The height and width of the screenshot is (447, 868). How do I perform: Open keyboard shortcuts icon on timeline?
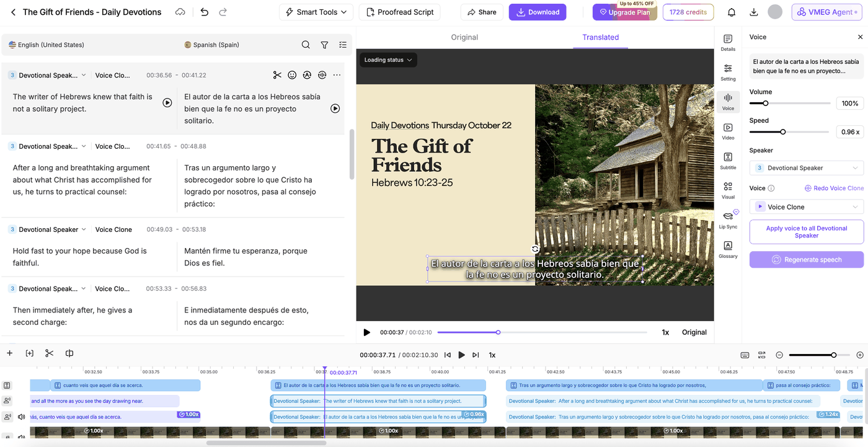745,355
